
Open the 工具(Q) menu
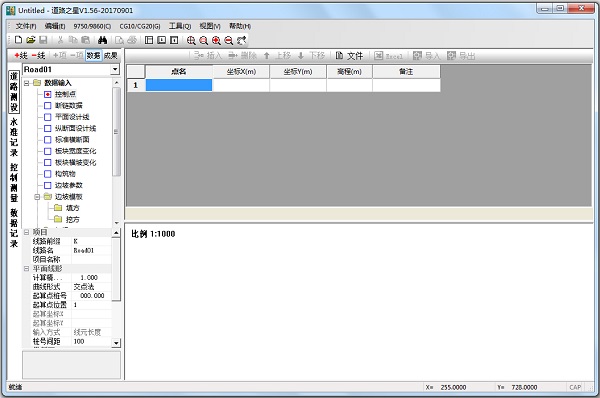pos(180,26)
